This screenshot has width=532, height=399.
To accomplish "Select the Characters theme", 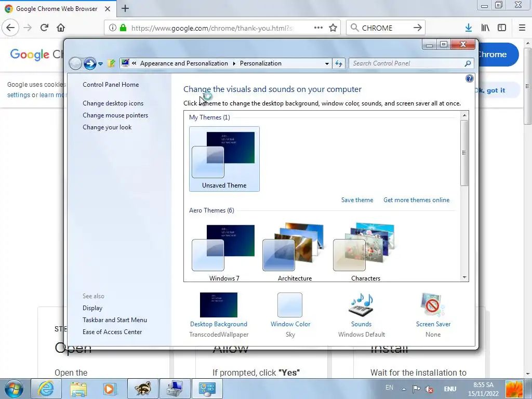I will [x=365, y=252].
